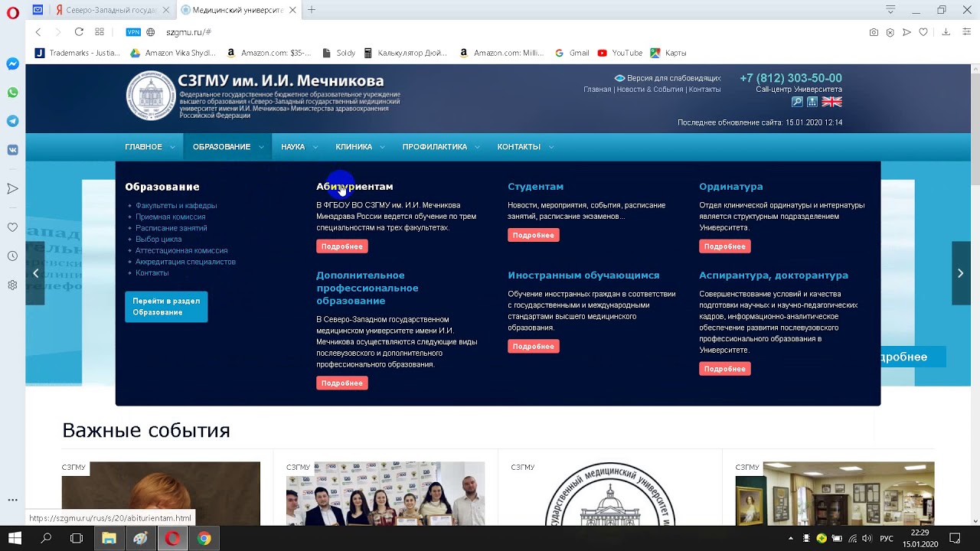Go back to the previous page
This screenshot has height=551, width=980.
pyautogui.click(x=38, y=32)
